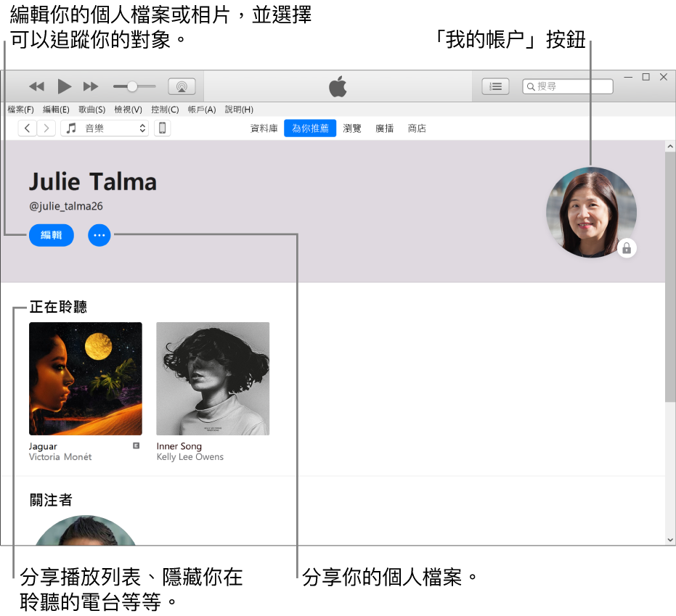The height and width of the screenshot is (616, 676).
Task: Open the More (…) options beside 編輯
Action: point(99,235)
